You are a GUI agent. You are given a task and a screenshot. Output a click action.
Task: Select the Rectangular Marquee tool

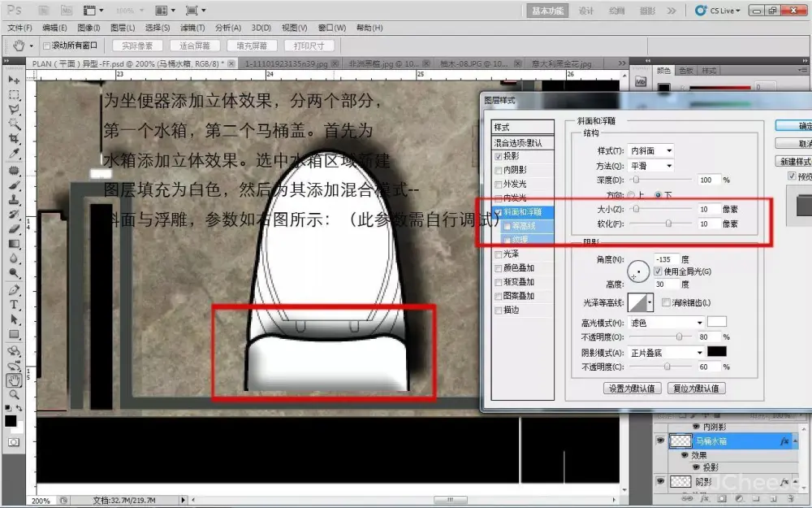point(14,94)
